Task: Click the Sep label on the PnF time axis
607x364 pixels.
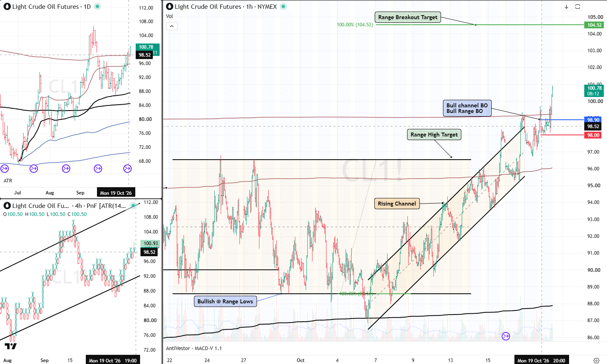Action: (x=45, y=360)
